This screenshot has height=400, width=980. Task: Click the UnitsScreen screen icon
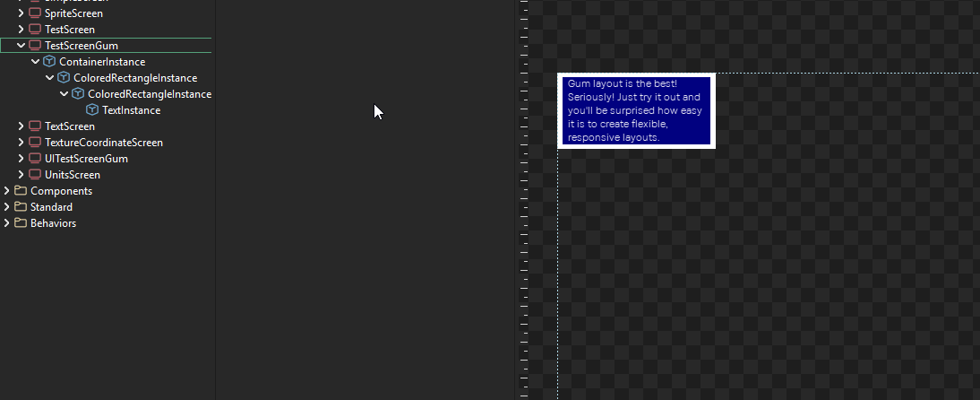35,175
